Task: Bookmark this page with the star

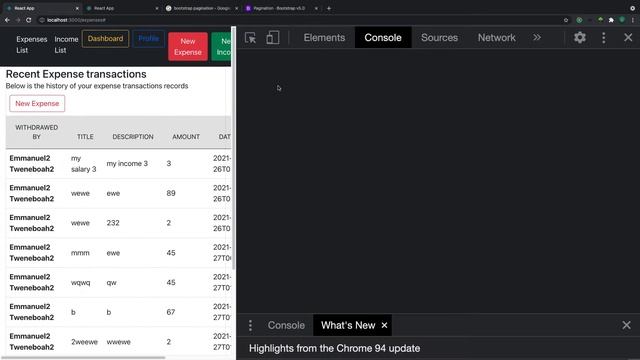Action: [x=566, y=20]
